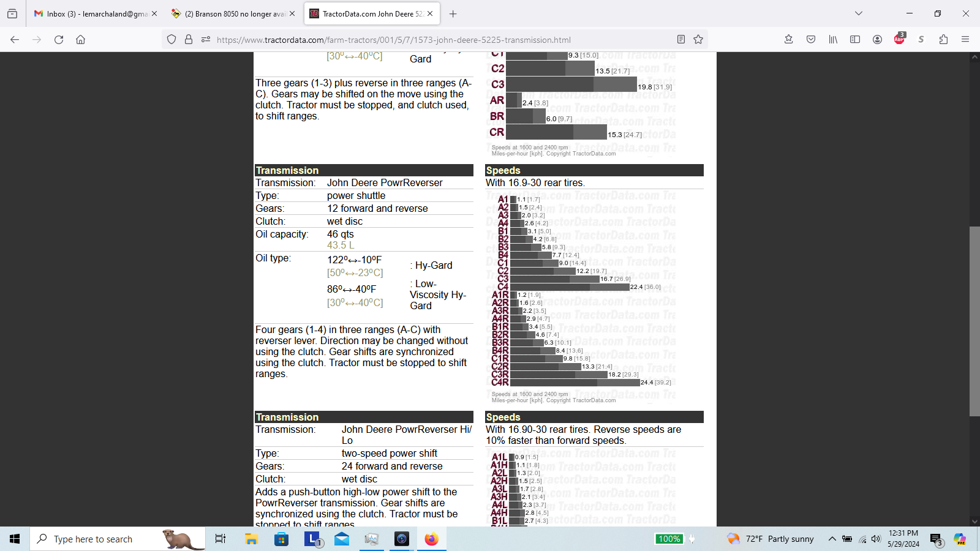Viewport: 980px width, 551px height.
Task: Open the Firefox home page
Action: (x=80, y=39)
